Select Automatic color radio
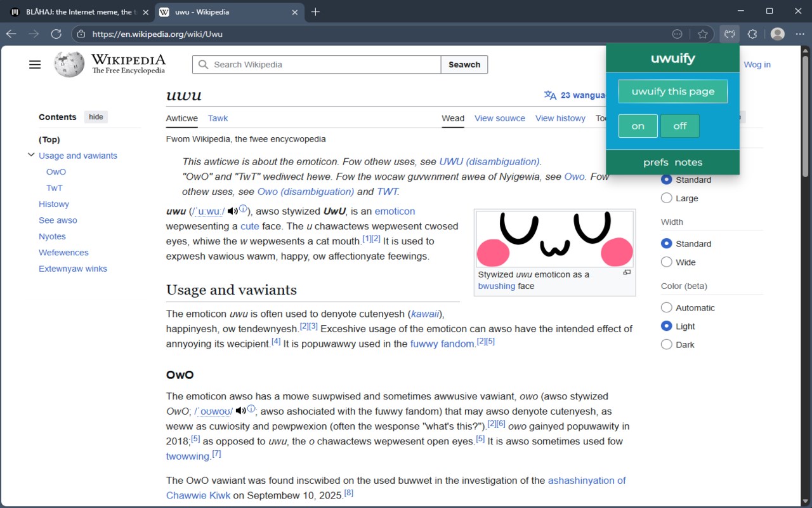This screenshot has width=812, height=508. tap(667, 308)
